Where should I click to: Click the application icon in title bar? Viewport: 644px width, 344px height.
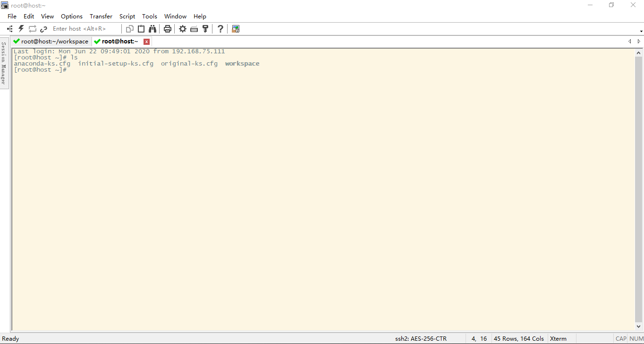click(x=5, y=5)
